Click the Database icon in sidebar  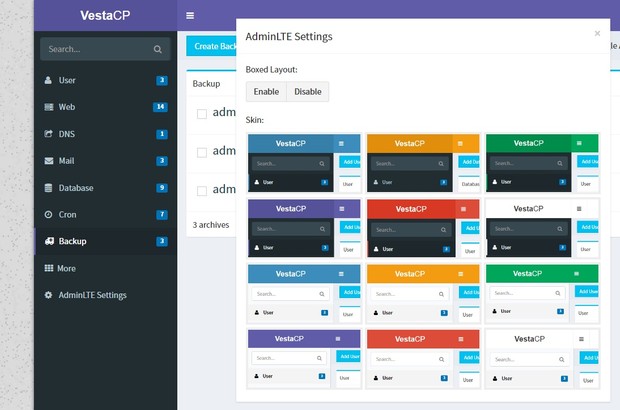click(x=48, y=188)
